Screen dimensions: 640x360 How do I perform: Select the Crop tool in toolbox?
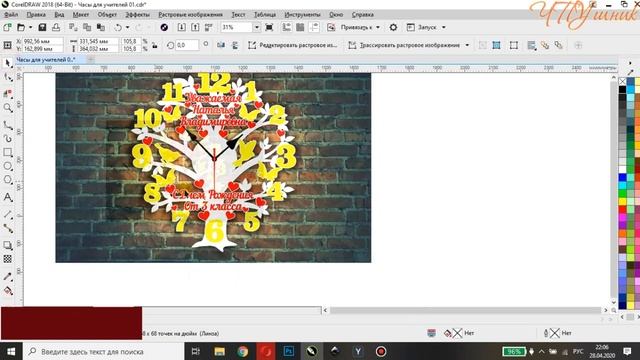pos(8,93)
